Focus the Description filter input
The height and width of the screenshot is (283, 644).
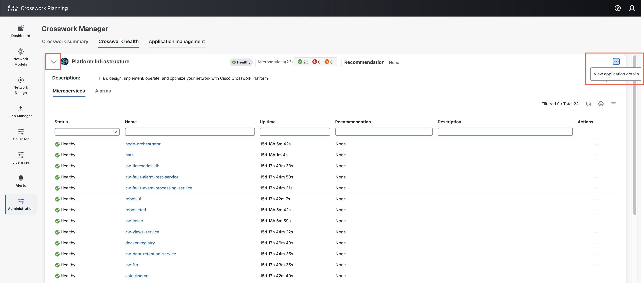[505, 132]
